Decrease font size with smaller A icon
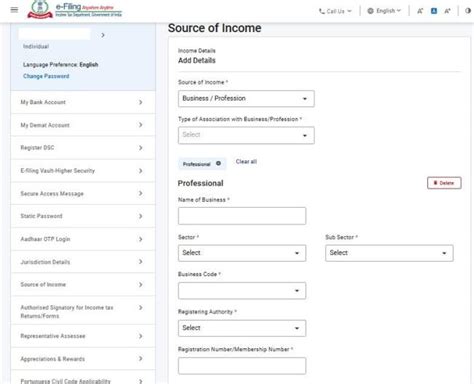 tap(420, 11)
